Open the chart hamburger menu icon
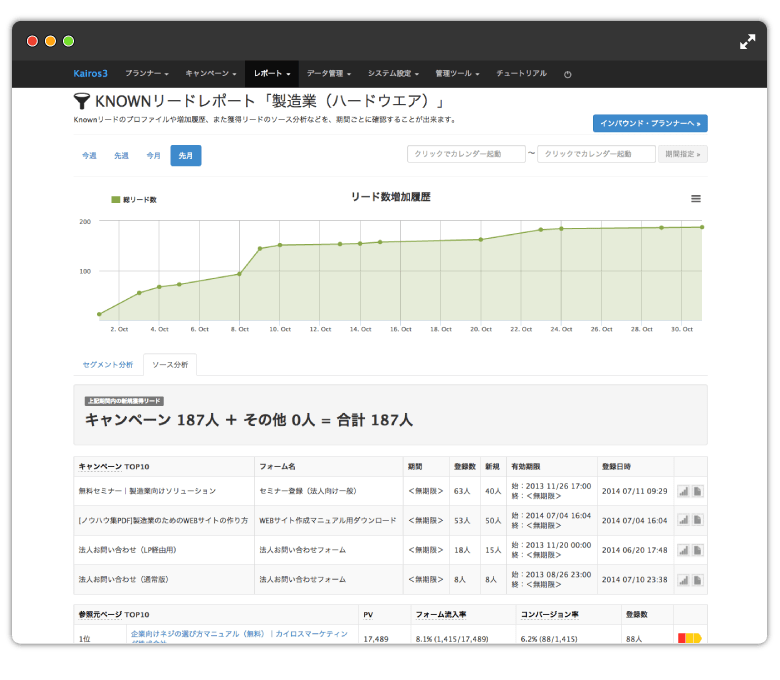780x680 pixels. click(696, 199)
